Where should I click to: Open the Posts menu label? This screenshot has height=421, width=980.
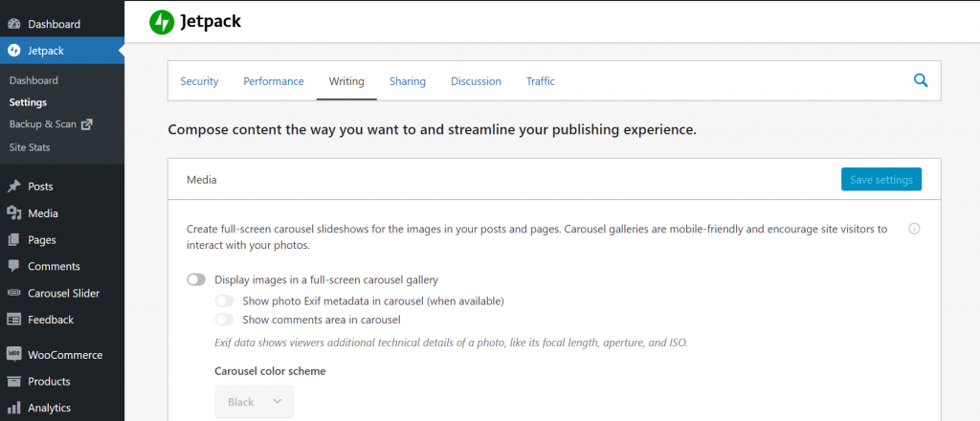click(40, 187)
